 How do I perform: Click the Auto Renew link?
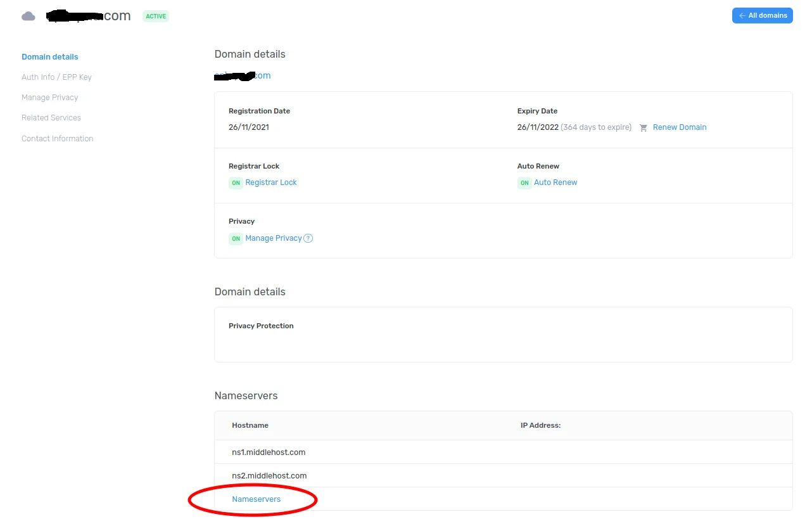coord(555,183)
